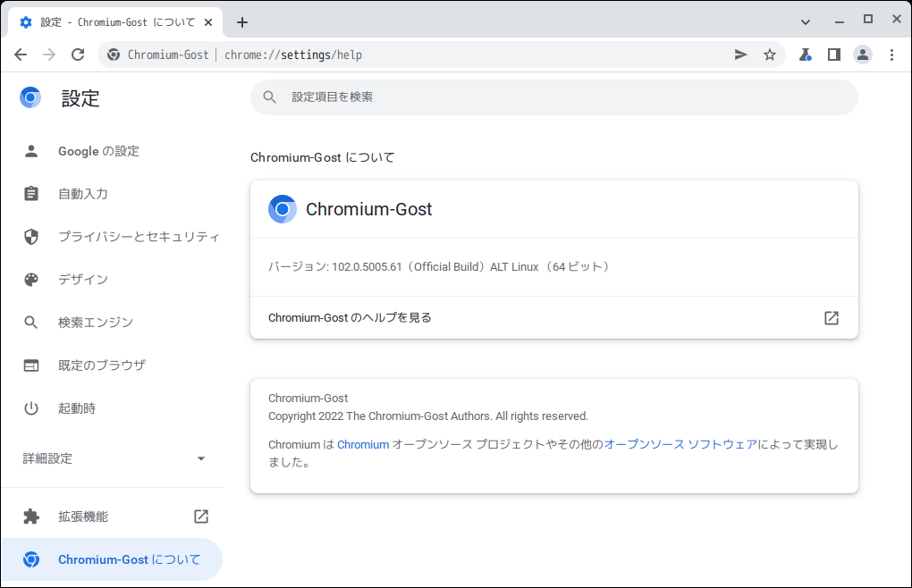Screen dimensions: 912x588
Task: Click the shield icon for privacy settings
Action: [31, 237]
